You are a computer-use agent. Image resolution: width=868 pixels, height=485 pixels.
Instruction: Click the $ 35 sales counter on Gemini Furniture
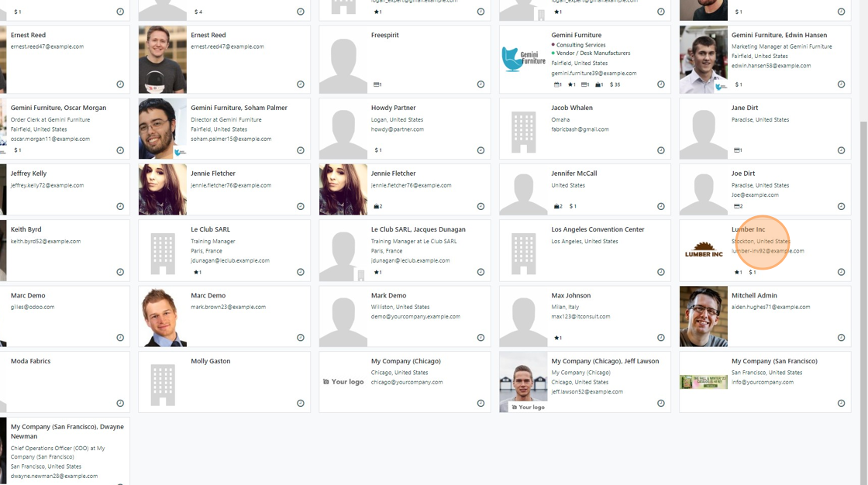tap(615, 84)
